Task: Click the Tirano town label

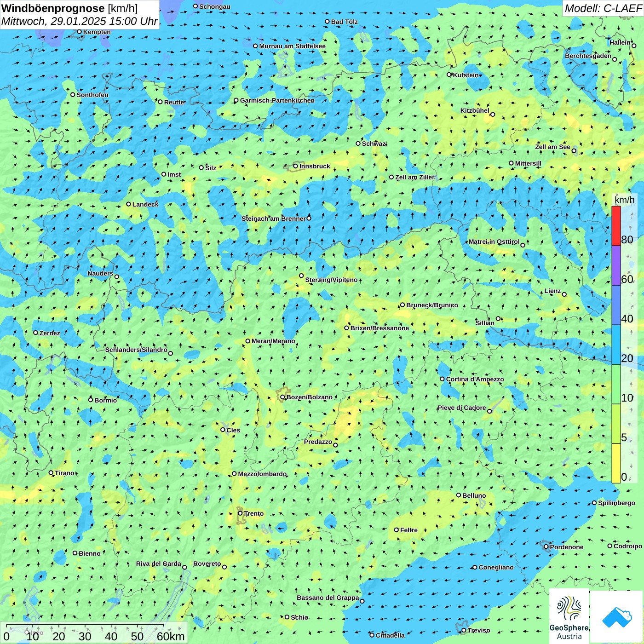Action: [64, 473]
